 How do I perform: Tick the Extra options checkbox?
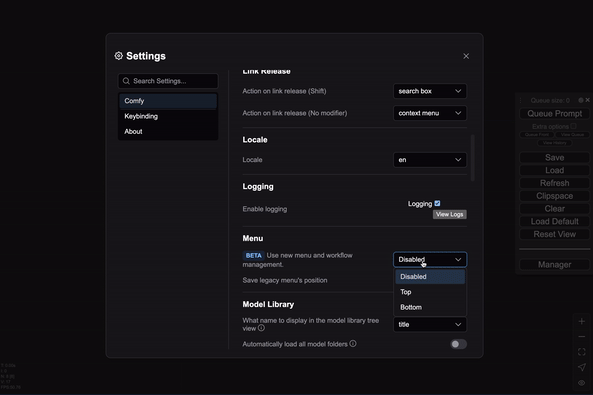(x=573, y=126)
